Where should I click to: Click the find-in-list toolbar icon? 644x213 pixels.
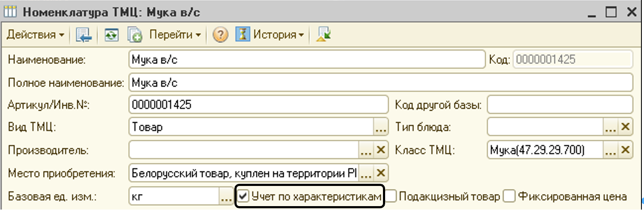click(x=84, y=35)
